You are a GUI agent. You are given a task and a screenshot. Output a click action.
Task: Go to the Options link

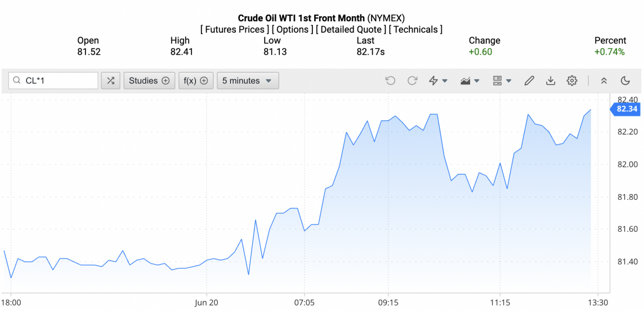tap(292, 29)
